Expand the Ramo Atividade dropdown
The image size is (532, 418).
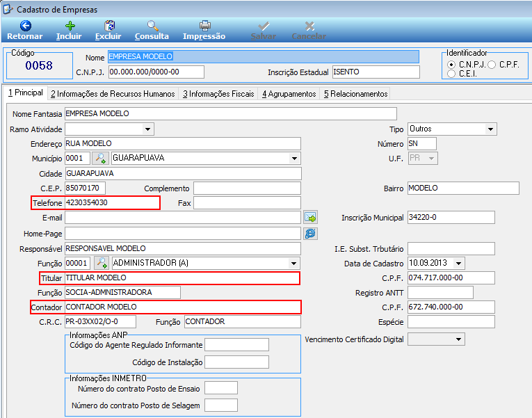click(x=147, y=129)
